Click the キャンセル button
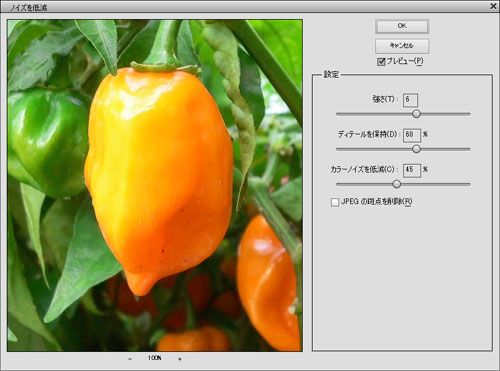This screenshot has width=500, height=371. point(402,46)
